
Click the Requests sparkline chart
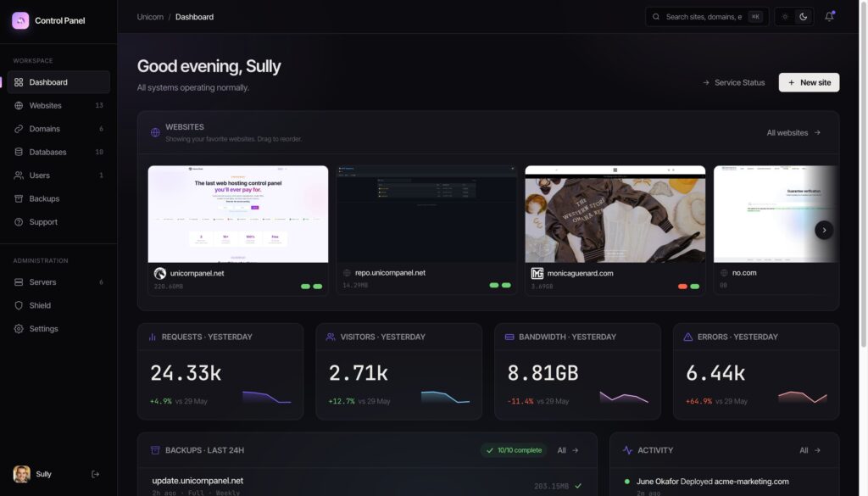pos(267,397)
